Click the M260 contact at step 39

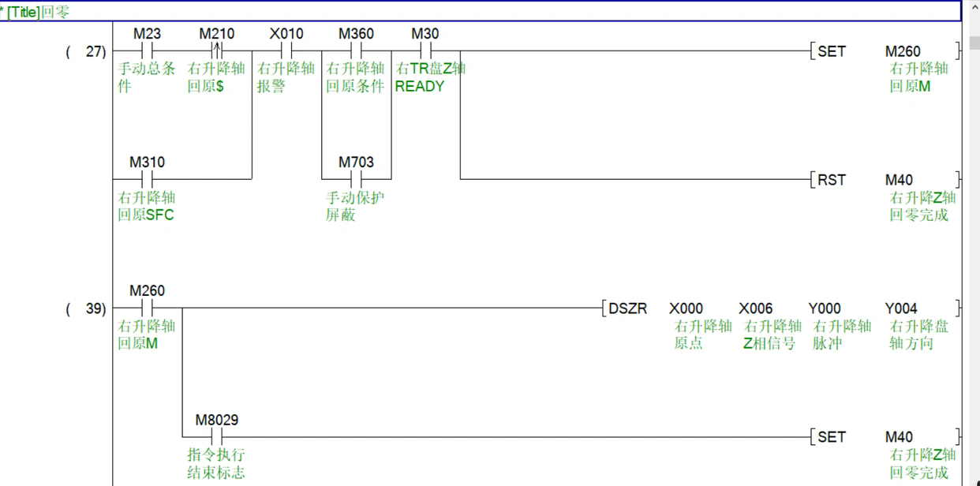[x=147, y=308]
